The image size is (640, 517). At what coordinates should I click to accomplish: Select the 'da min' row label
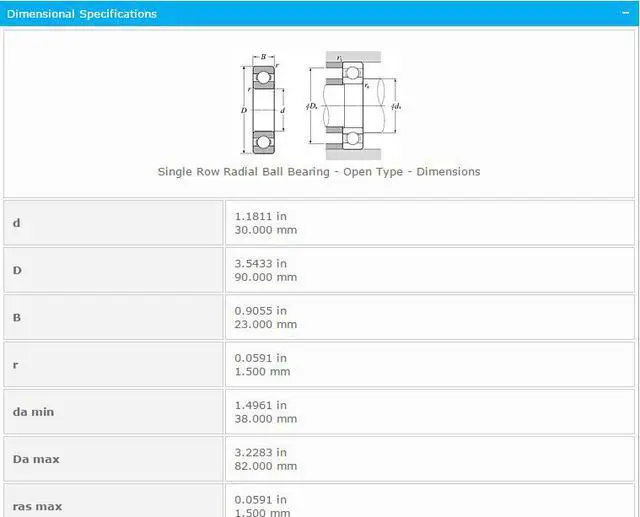tap(33, 412)
